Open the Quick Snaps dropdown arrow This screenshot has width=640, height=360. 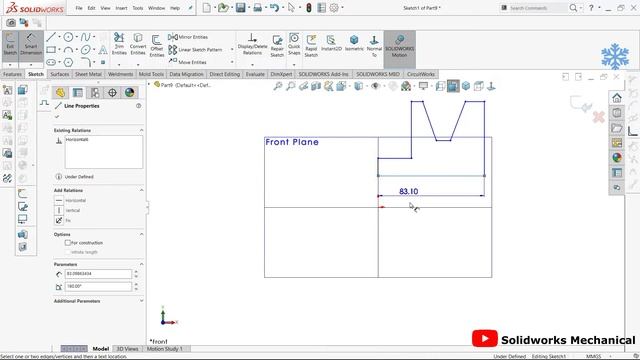(294, 64)
